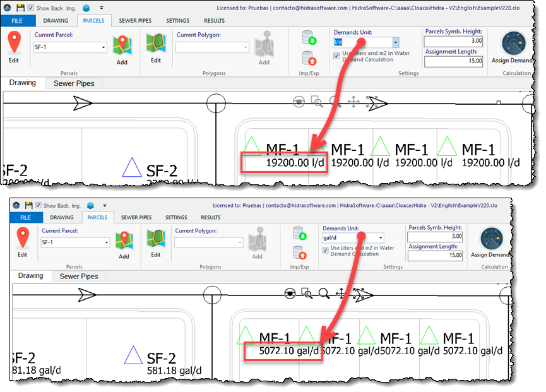This screenshot has width=546, height=392.
Task: Click the Add parcel map icon in lower window
Action: click(x=123, y=238)
